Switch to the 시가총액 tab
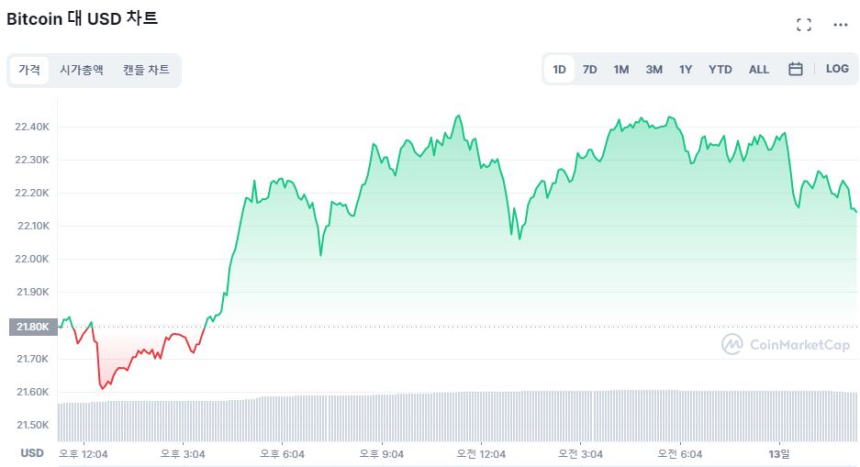 pos(81,70)
